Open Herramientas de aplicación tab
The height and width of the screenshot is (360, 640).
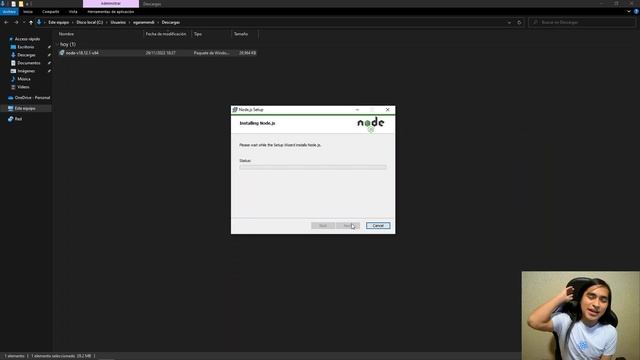tap(111, 12)
